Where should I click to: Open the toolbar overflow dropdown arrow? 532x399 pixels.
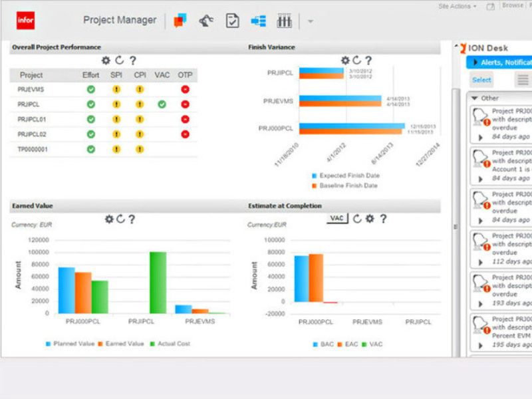point(311,22)
